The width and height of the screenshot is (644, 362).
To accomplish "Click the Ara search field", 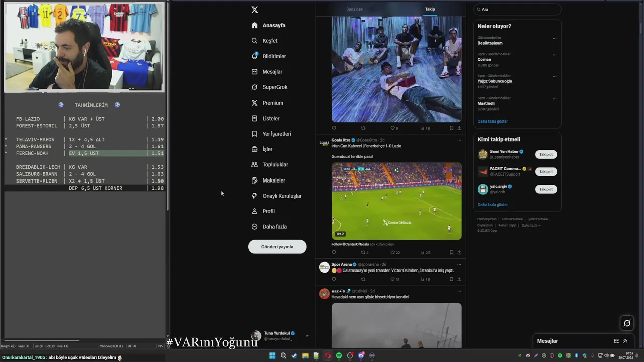I will click(518, 9).
